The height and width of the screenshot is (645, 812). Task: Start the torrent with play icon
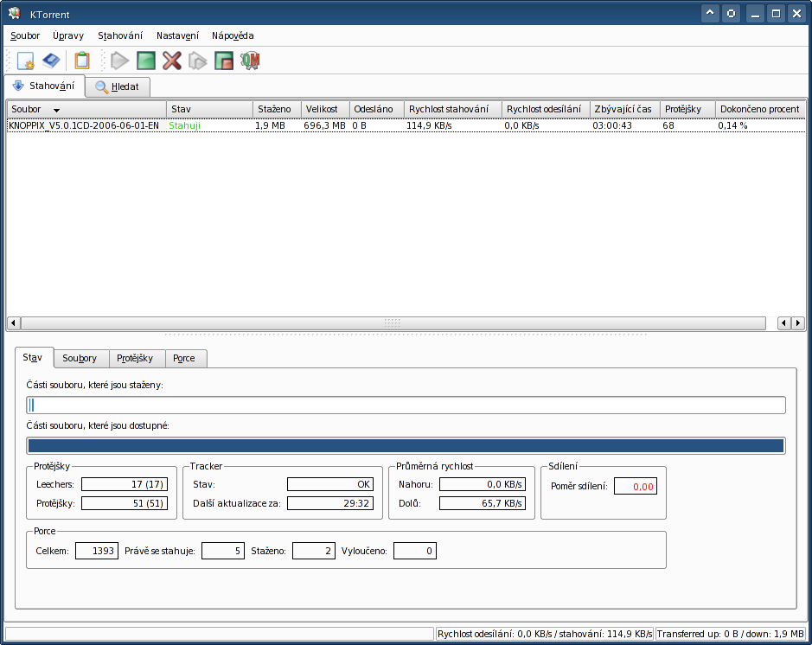click(x=120, y=61)
